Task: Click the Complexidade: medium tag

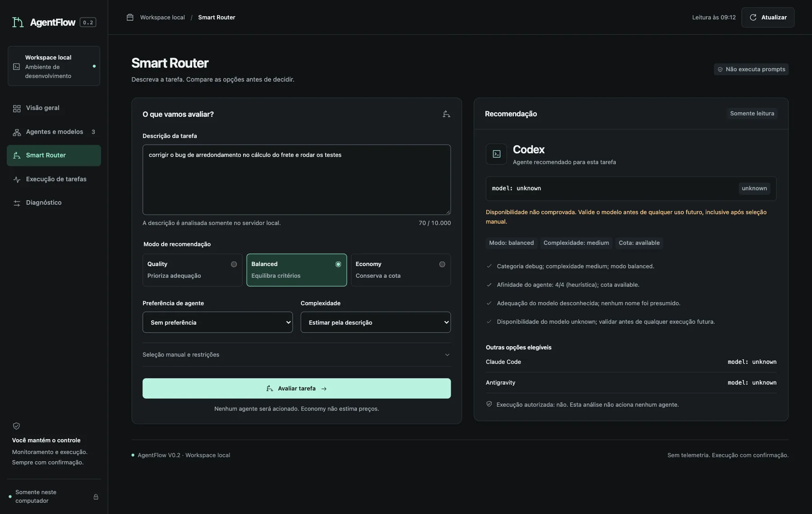Action: coord(576,243)
